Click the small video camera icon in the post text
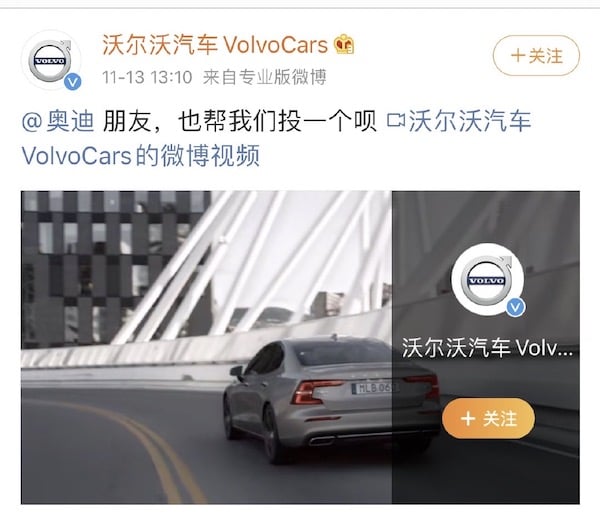 pyautogui.click(x=395, y=121)
